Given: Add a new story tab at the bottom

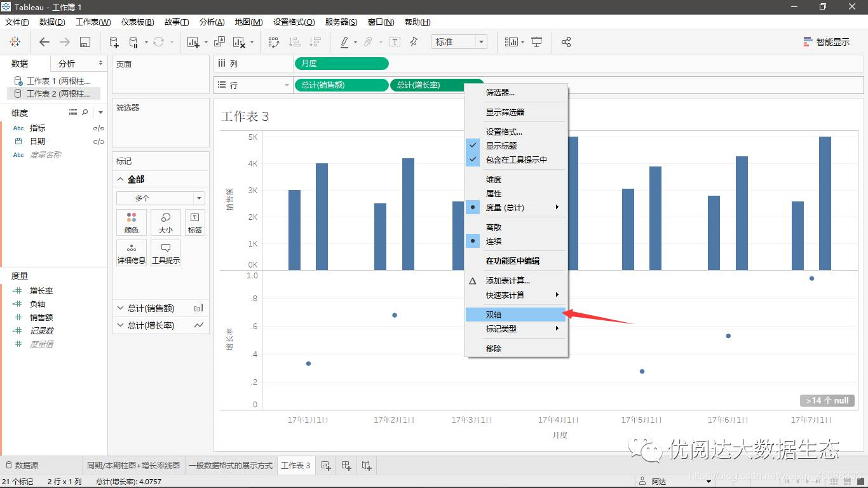Looking at the screenshot, I should click(x=367, y=466).
